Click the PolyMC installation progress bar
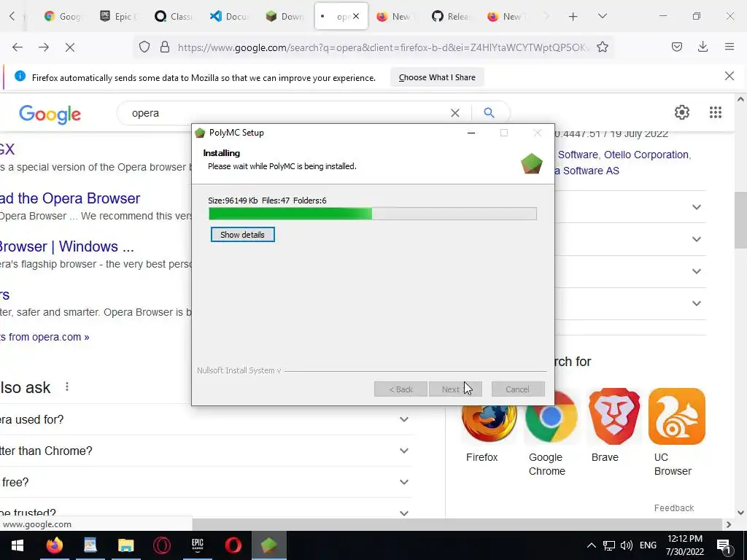Viewport: 747px width, 560px height. pos(373,214)
